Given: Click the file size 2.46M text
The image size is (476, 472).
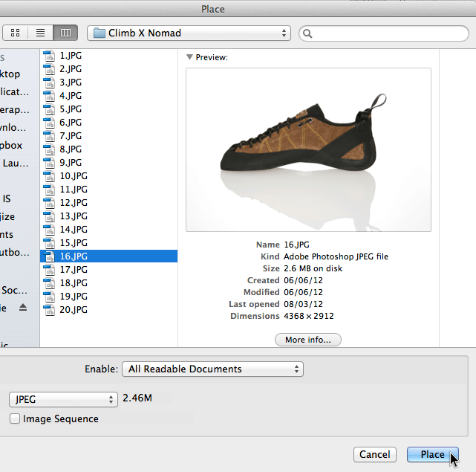Looking at the screenshot, I should coord(137,398).
